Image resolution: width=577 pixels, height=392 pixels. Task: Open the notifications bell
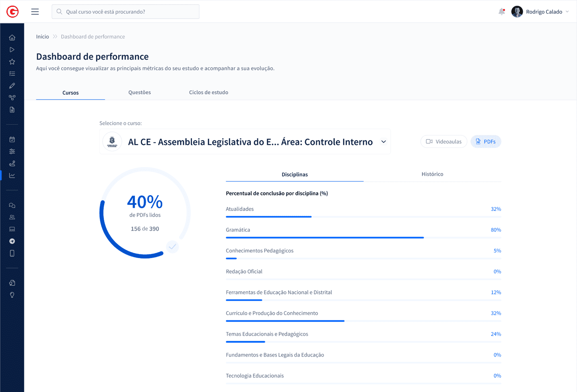click(501, 12)
